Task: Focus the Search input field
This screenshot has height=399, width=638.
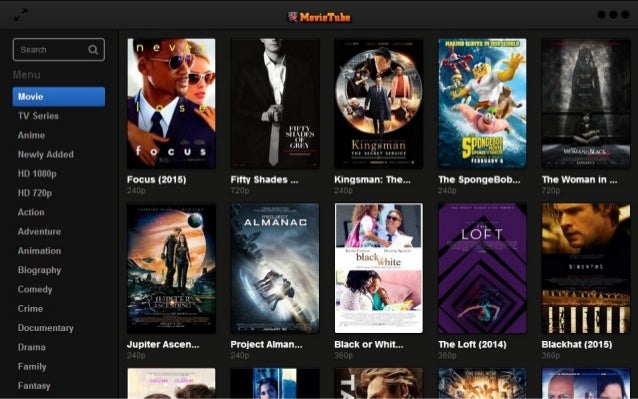Action: pyautogui.click(x=59, y=50)
